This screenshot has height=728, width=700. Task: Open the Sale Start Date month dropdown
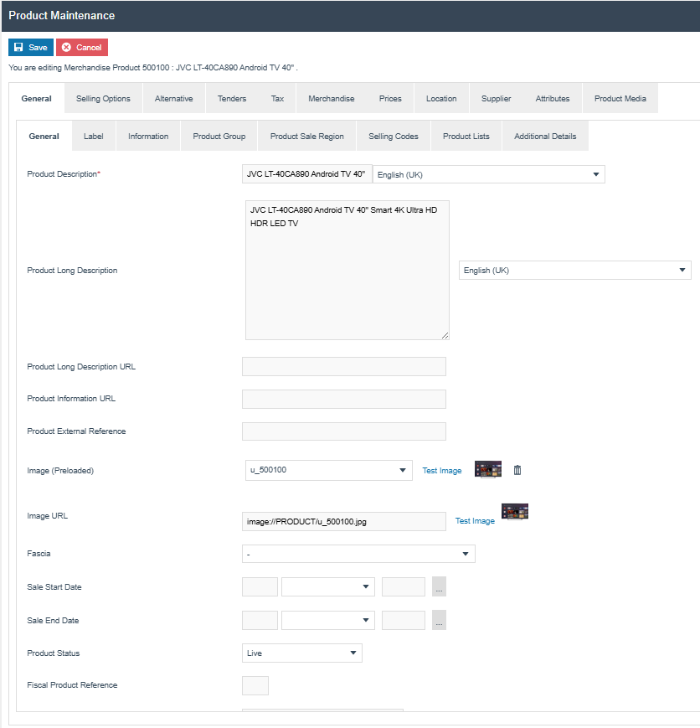tap(328, 587)
